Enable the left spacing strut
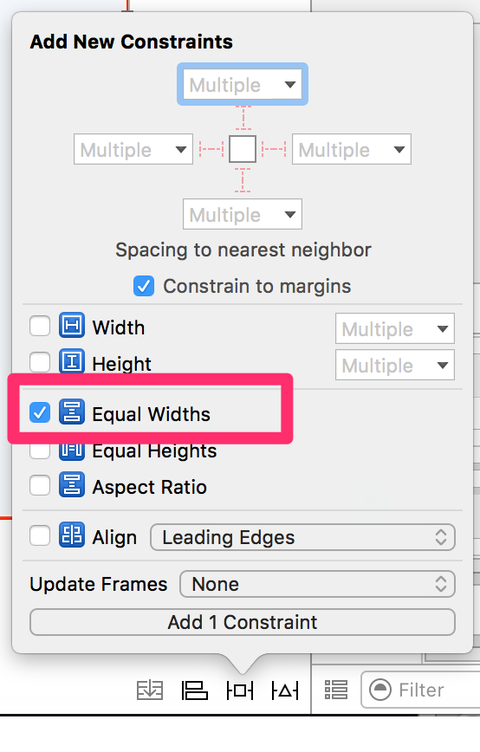Screen dimensions: 480x752 coord(211,150)
